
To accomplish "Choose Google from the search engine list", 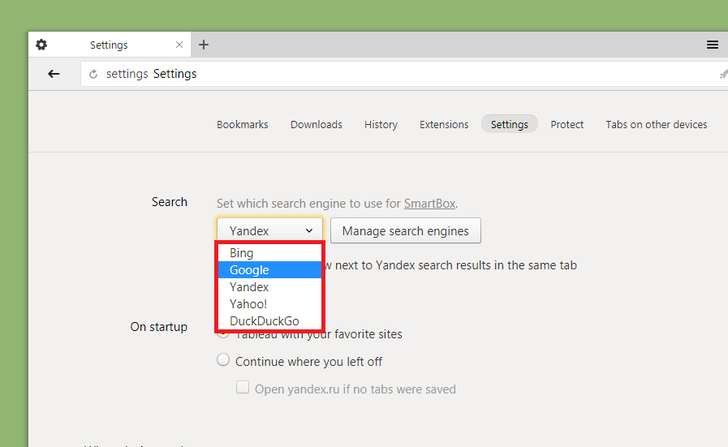I will pyautogui.click(x=270, y=270).
